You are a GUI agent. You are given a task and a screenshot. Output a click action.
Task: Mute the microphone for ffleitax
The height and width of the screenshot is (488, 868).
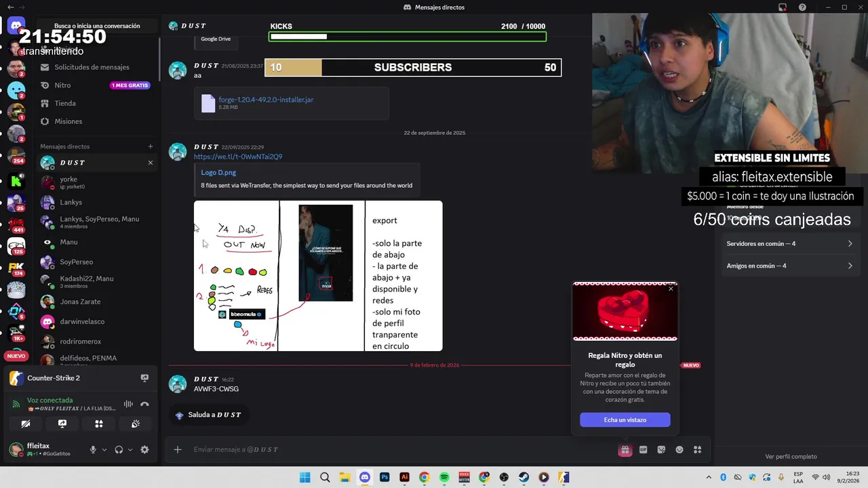click(x=94, y=449)
